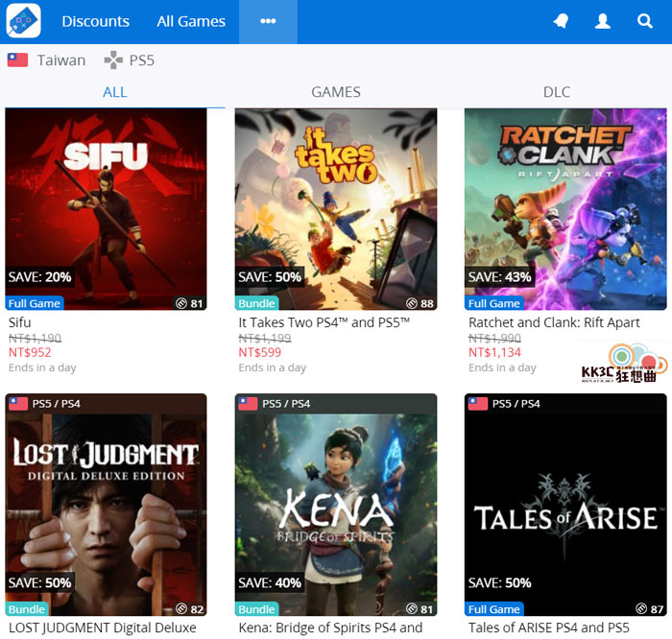
Task: Click Kena: Bridge of Spirits title
Action: click(330, 627)
